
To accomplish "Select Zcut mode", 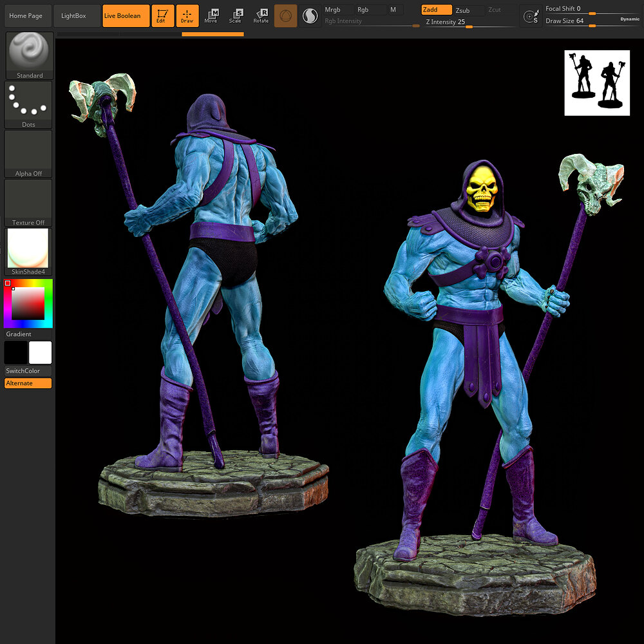I will pos(501,10).
